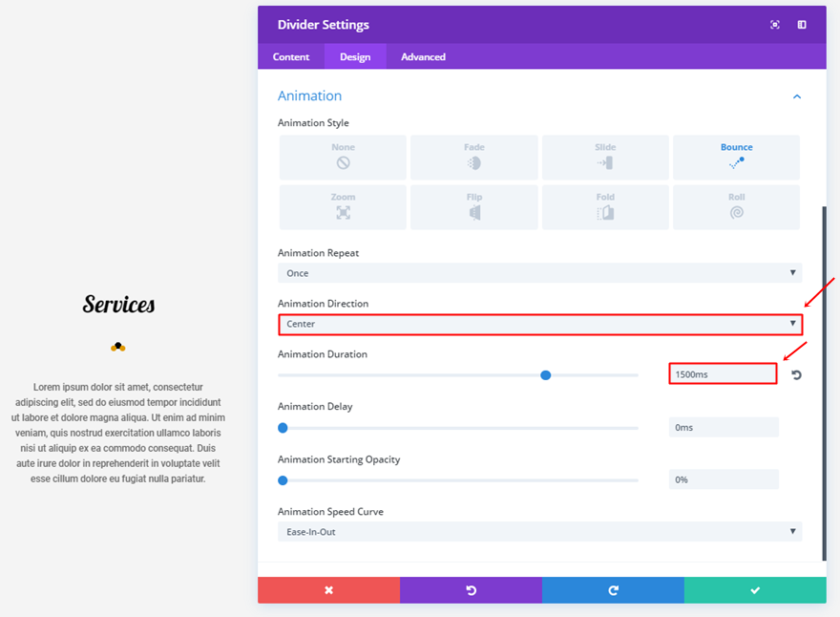
Task: Discard changes with the red X button
Action: pyautogui.click(x=328, y=590)
